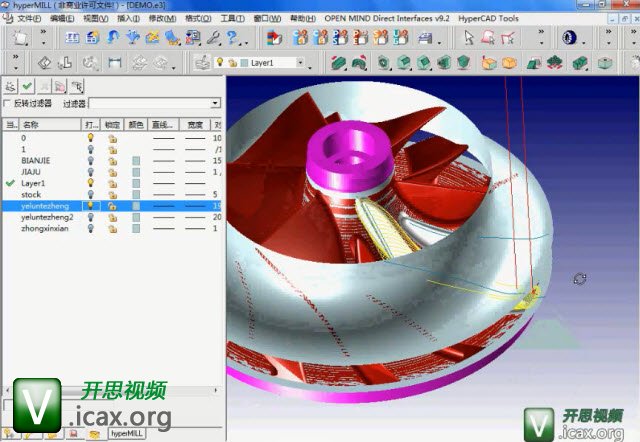Click the orange box solid icon

click(489, 63)
